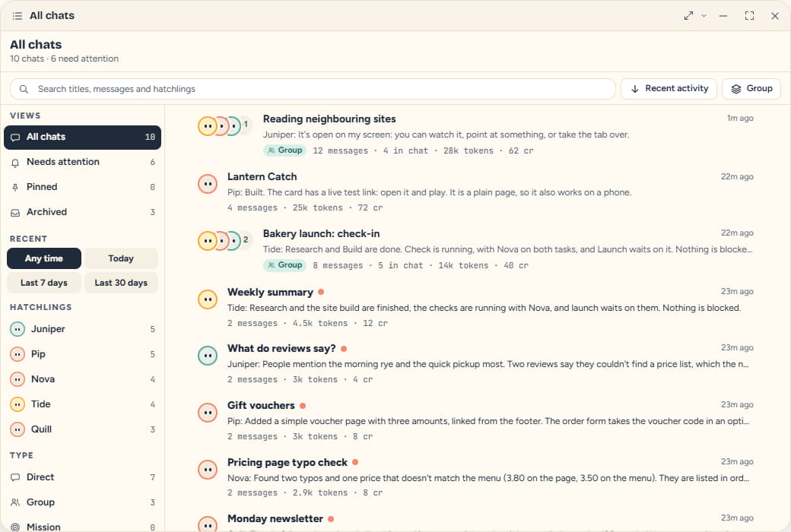Viewport: 791px width, 532px height.
Task: Select the Today time filter
Action: click(121, 258)
